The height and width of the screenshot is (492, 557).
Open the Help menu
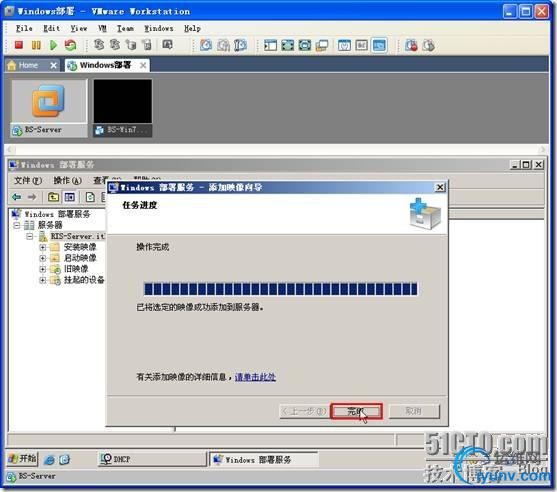[x=193, y=28]
